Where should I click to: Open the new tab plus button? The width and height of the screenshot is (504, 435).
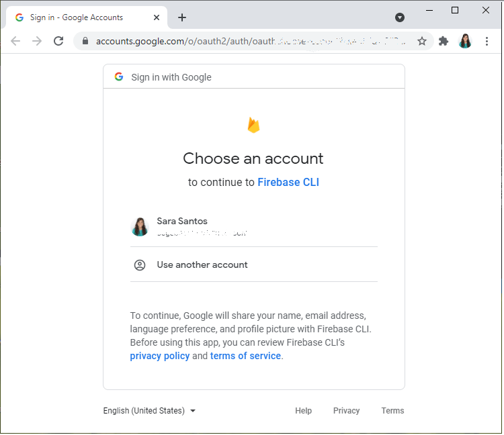click(182, 17)
